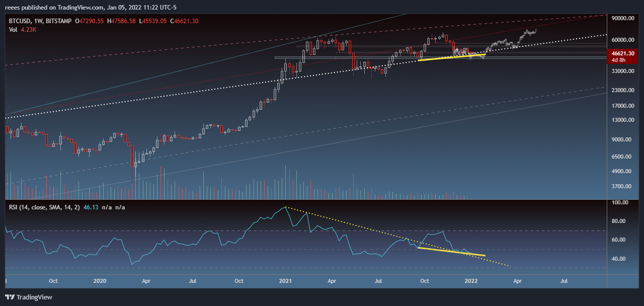Screen dimensions: 644x306
Task: Click the TradingView logo at the bottom
Action: click(29, 297)
